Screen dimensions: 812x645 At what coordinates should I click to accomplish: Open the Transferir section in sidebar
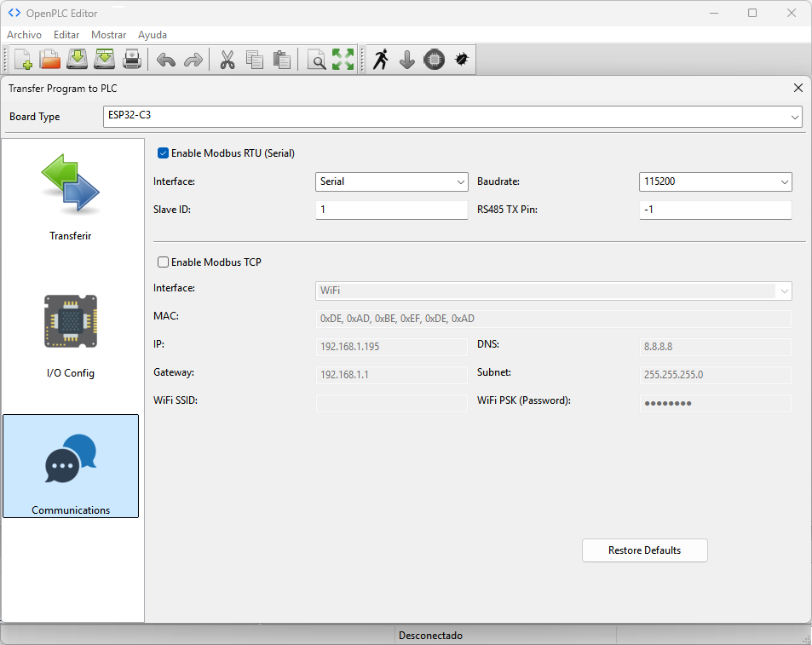71,198
